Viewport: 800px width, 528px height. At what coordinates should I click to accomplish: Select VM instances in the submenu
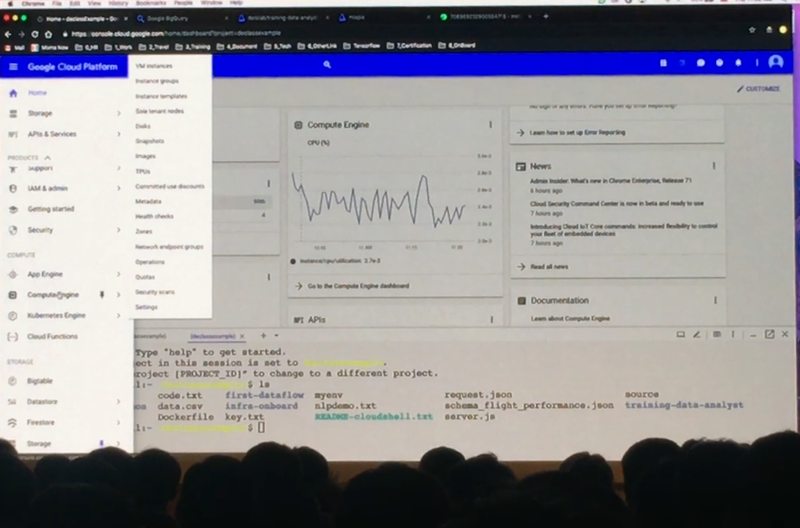coord(154,66)
